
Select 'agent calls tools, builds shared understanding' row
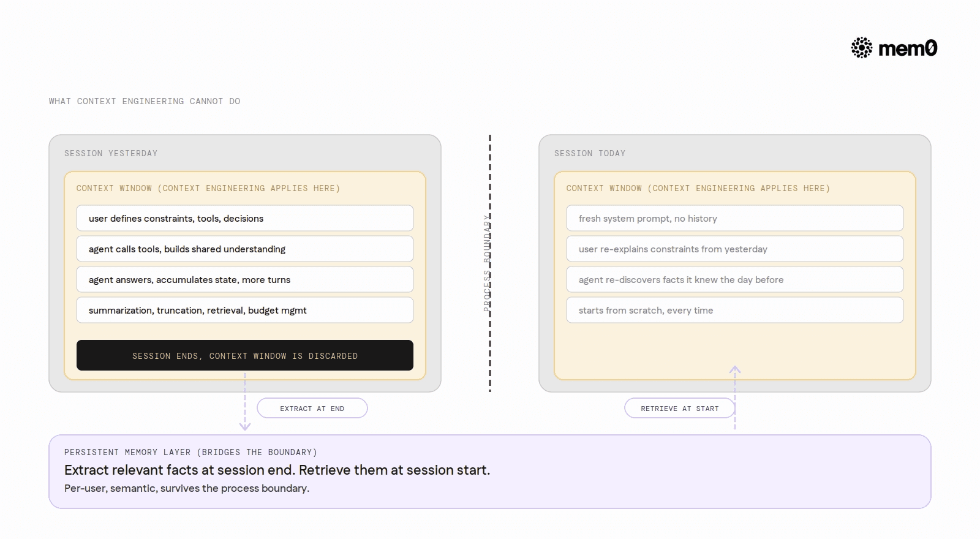coord(245,249)
